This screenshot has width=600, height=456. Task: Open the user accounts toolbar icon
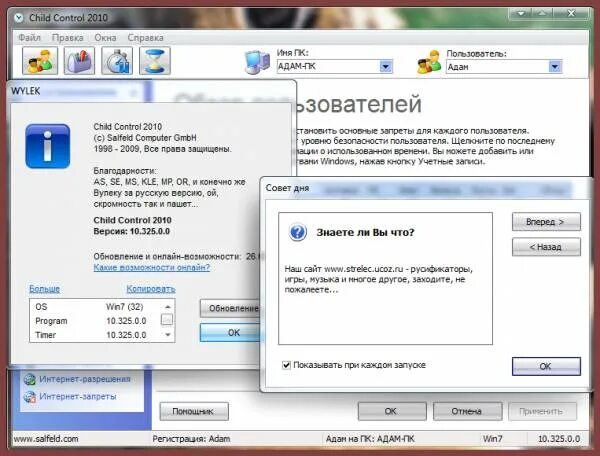pyautogui.click(x=40, y=61)
